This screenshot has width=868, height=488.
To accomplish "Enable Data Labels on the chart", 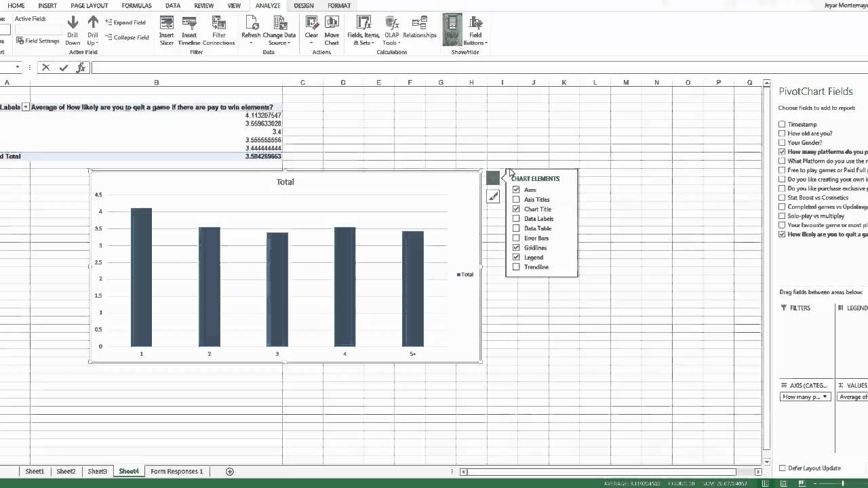I will coord(516,219).
